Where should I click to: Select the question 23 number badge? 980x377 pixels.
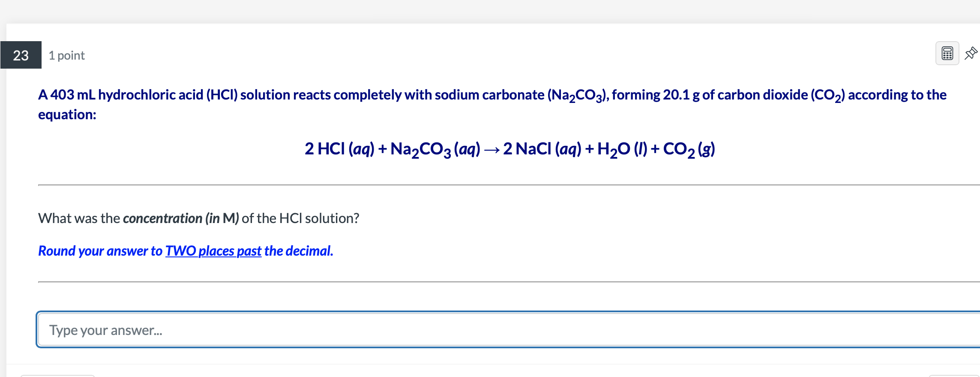tap(21, 55)
